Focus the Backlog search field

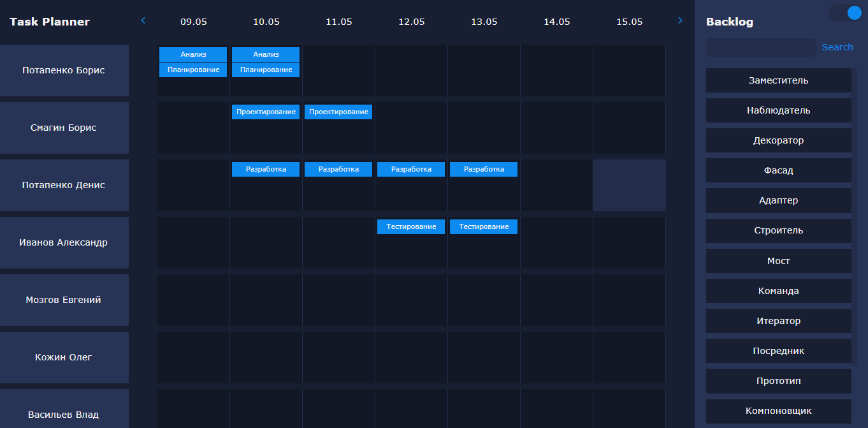coord(761,47)
